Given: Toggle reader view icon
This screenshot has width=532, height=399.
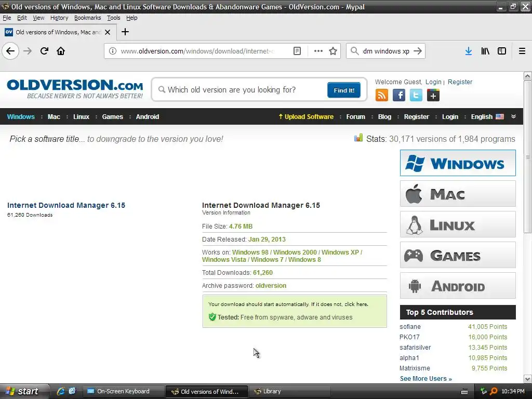Looking at the screenshot, I should tap(297, 51).
